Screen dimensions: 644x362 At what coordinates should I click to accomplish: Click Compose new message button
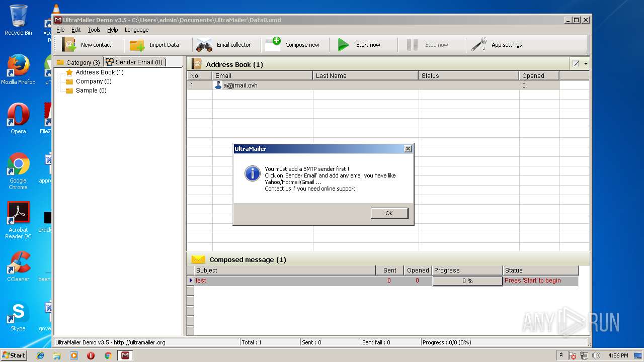292,45
